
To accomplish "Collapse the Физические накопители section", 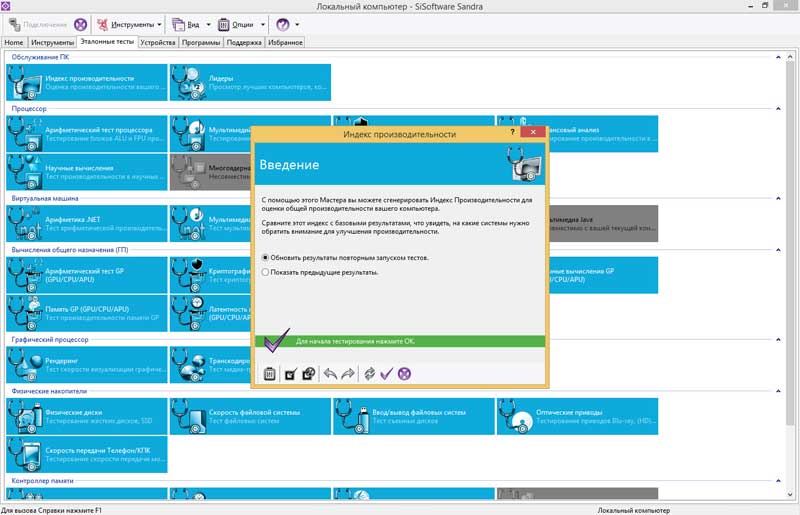I will 778,391.
